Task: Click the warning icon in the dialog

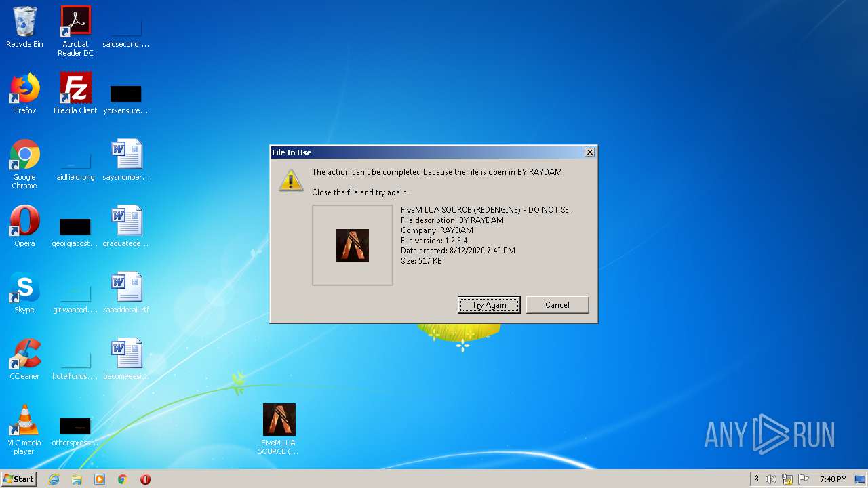Action: tap(291, 180)
